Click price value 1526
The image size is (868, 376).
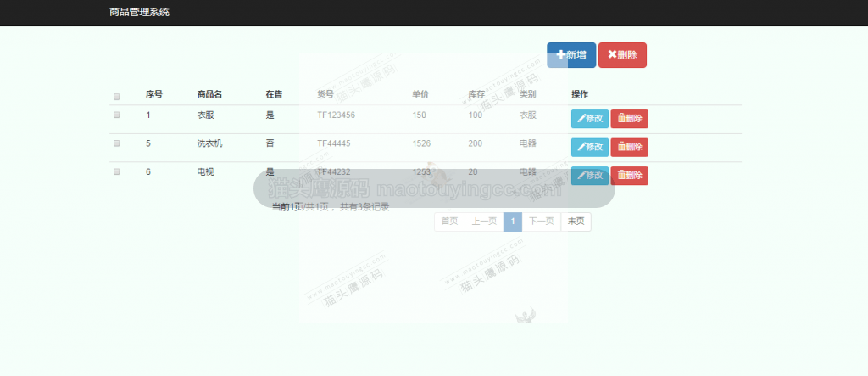point(422,143)
